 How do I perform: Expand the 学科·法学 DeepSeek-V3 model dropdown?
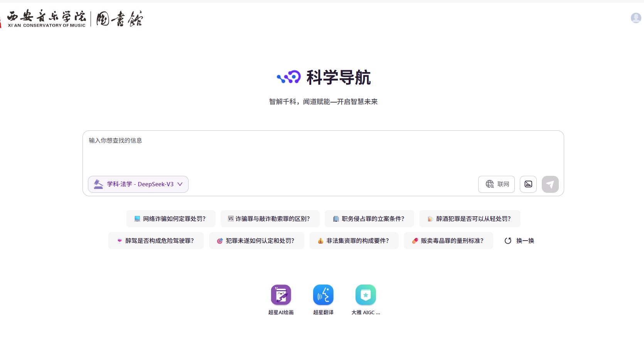pyautogui.click(x=138, y=184)
